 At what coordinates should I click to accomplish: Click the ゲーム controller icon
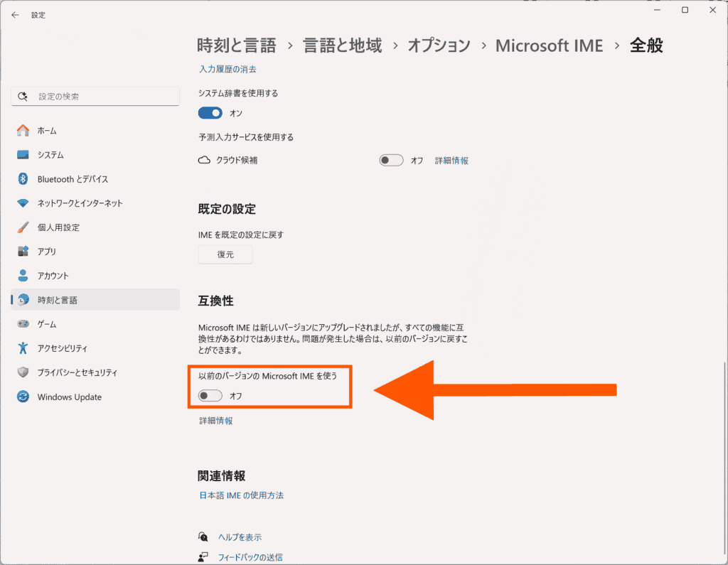click(x=23, y=323)
